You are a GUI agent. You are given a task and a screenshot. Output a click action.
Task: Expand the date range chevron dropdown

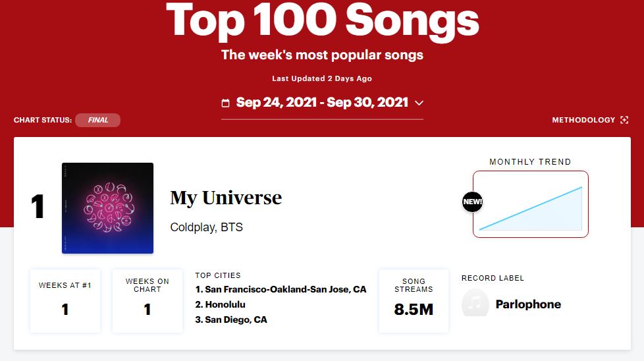(x=419, y=103)
